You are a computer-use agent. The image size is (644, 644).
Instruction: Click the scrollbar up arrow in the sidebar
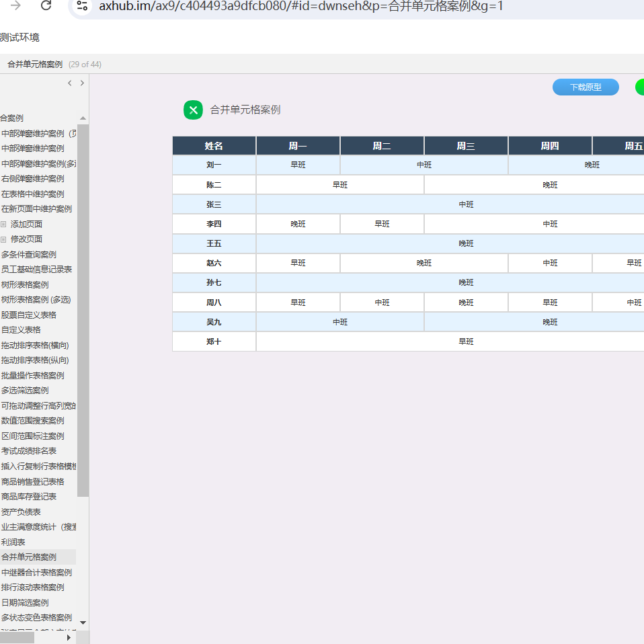pyautogui.click(x=83, y=118)
